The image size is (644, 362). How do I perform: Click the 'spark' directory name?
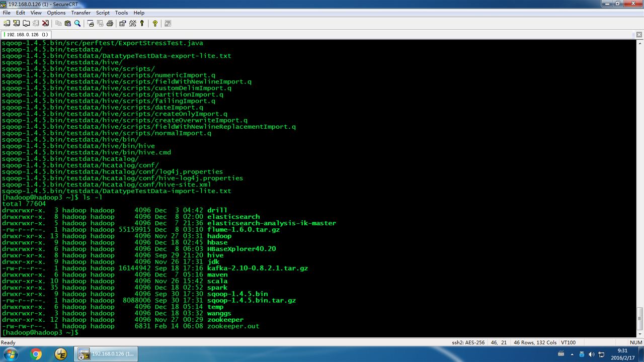[217, 288]
